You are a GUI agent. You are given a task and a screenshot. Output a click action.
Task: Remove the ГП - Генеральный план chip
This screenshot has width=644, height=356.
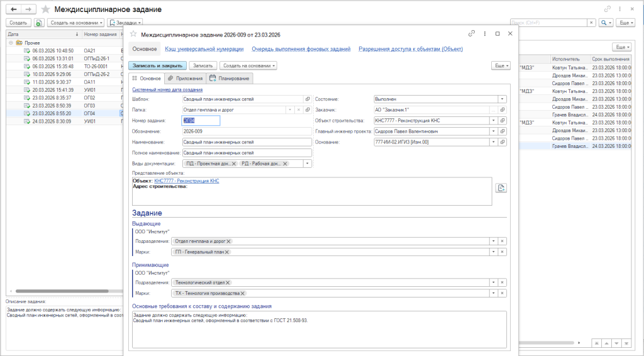tap(226, 252)
